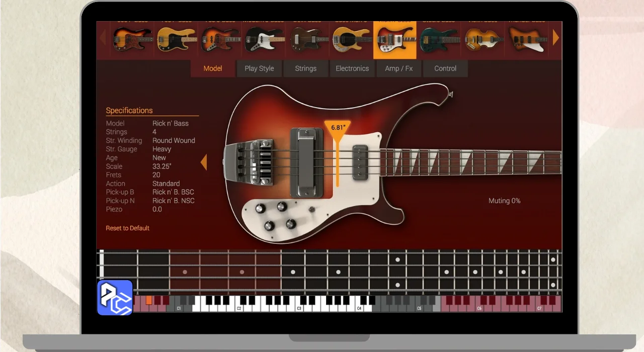Viewport: 644px width, 352px height.
Task: Click the Frets value 20
Action: click(x=156, y=175)
